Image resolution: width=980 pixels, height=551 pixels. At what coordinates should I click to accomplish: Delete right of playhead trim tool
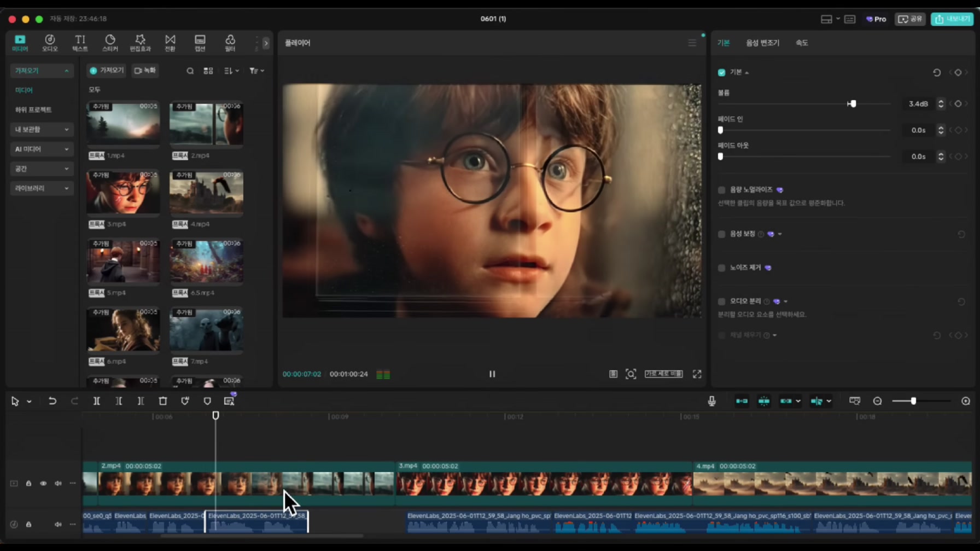point(141,401)
